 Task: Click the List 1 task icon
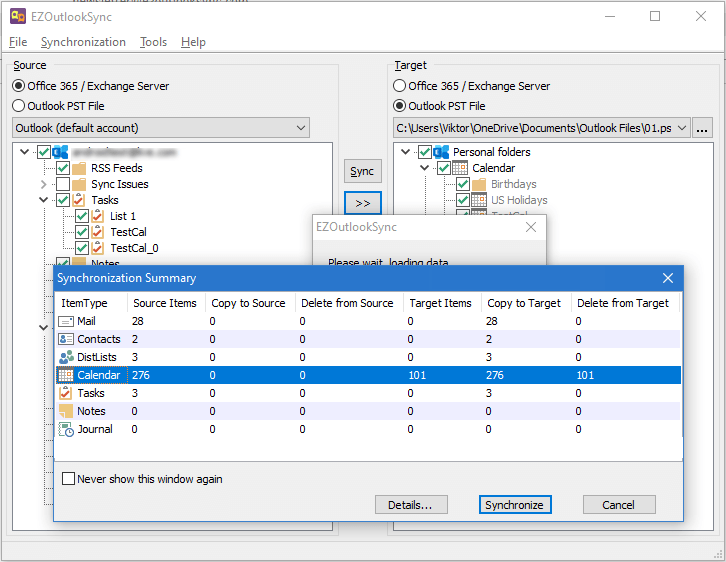click(x=98, y=216)
